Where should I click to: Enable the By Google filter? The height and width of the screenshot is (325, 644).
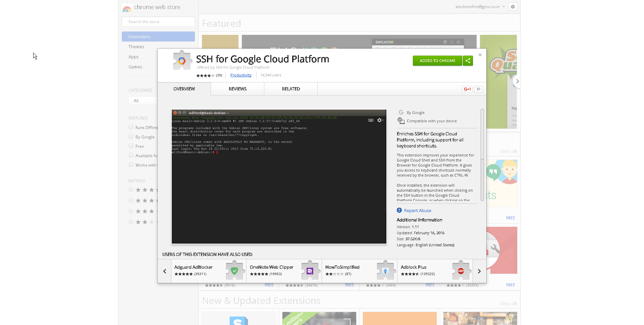point(131,136)
